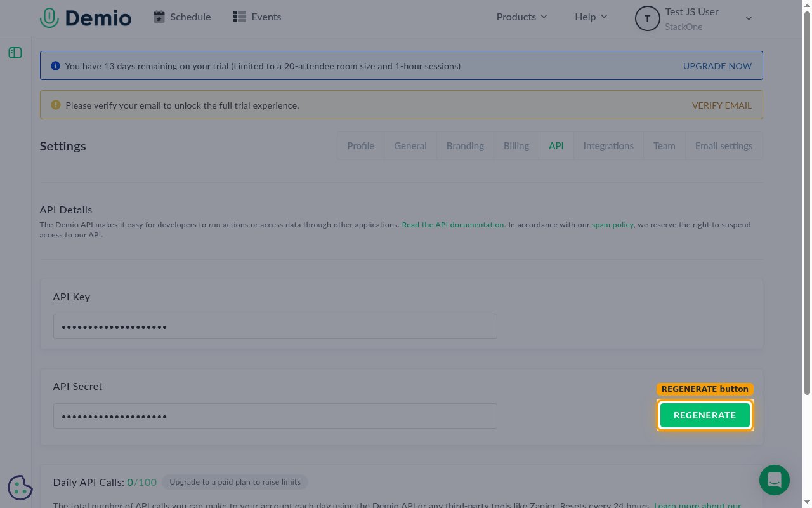Select the API settings tab
Viewport: 812px width, 508px height.
[556, 146]
